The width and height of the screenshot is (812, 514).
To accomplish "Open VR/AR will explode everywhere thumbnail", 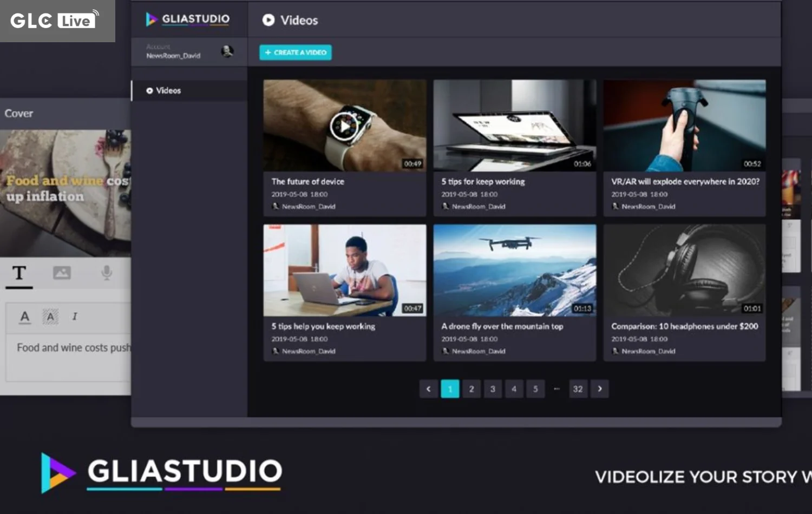I will pos(685,126).
